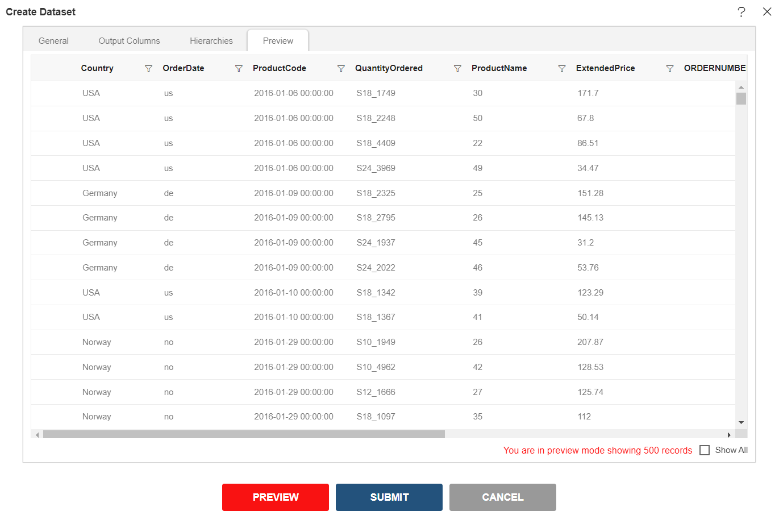Image resolution: width=779 pixels, height=532 pixels.
Task: Click the value 128.53
Action: [590, 367]
